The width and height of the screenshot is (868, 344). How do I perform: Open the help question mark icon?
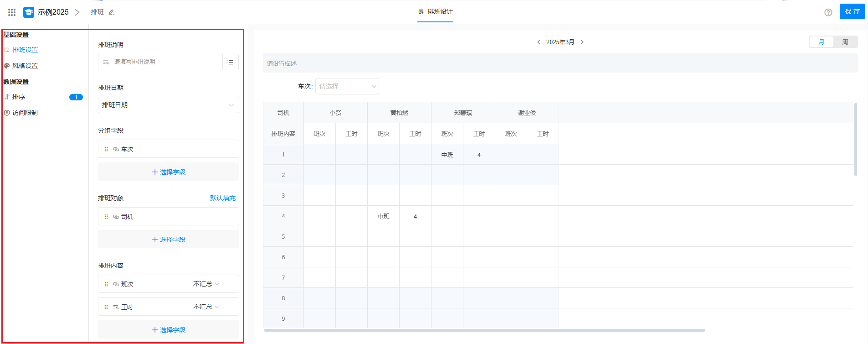(x=828, y=12)
